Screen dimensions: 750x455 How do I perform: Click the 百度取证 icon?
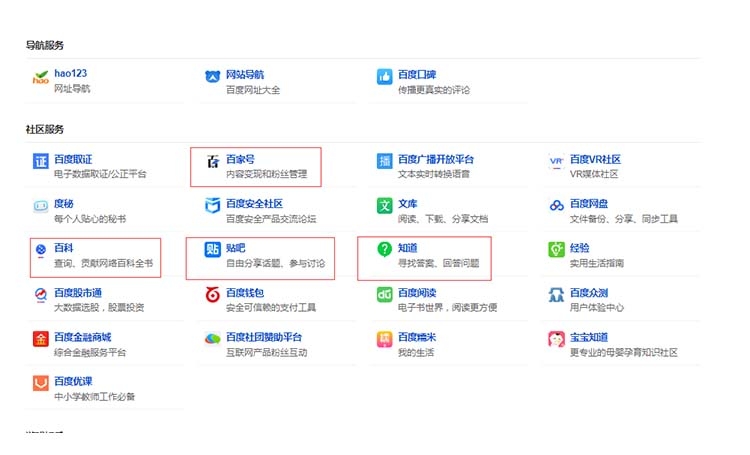(41, 161)
